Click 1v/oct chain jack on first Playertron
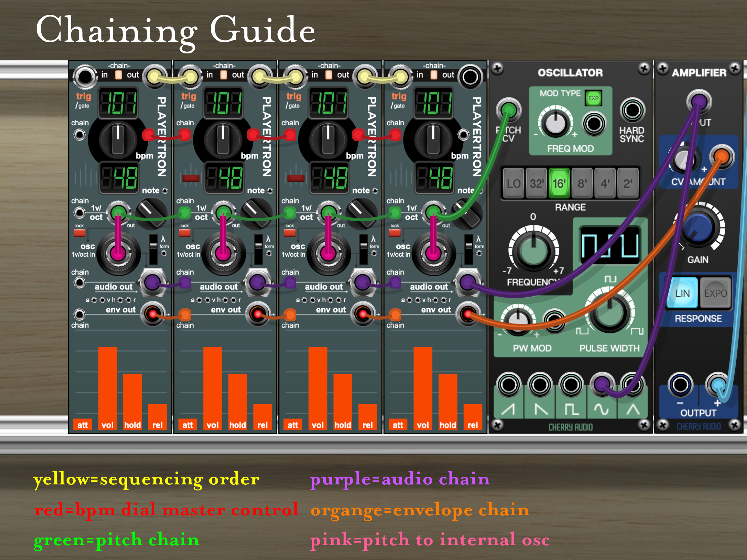This screenshot has width=747, height=560. click(80, 213)
